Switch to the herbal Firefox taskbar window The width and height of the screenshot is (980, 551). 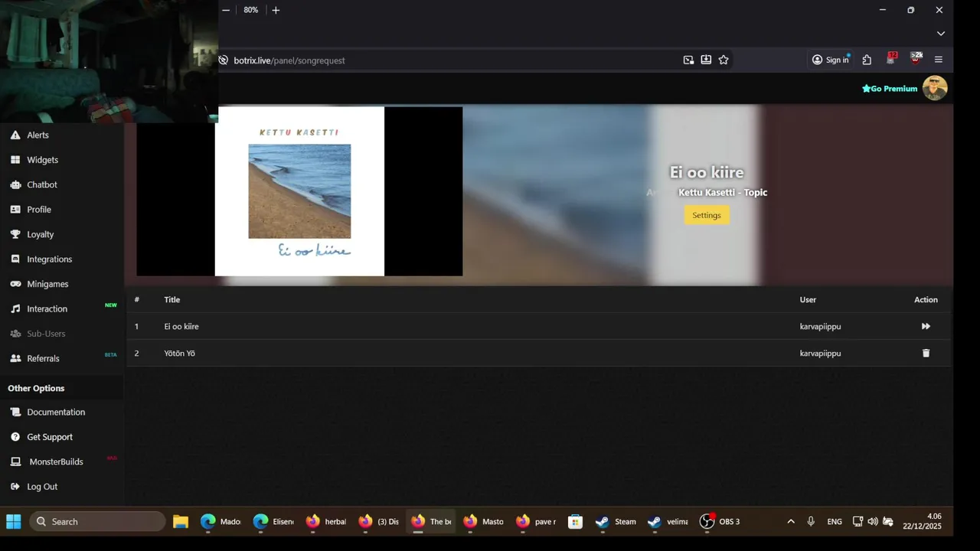(326, 522)
